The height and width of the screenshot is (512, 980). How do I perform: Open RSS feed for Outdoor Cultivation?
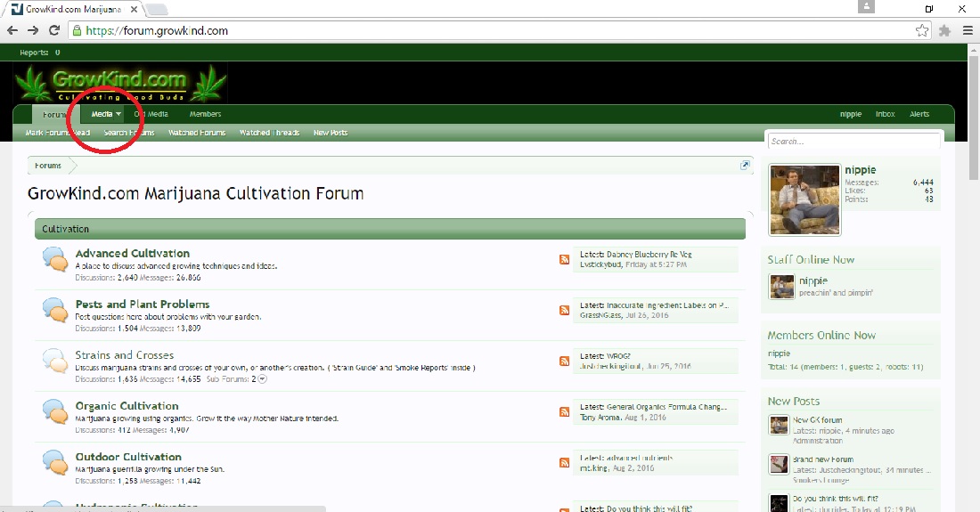[x=564, y=463]
